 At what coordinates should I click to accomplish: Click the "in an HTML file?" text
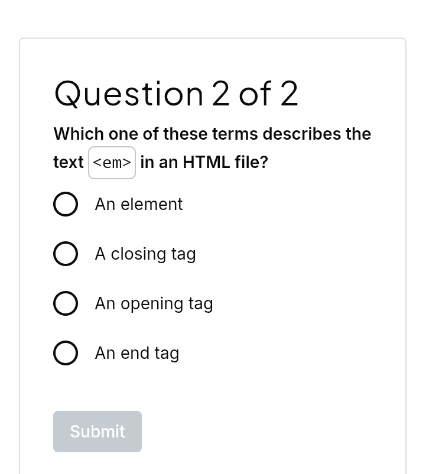click(204, 162)
